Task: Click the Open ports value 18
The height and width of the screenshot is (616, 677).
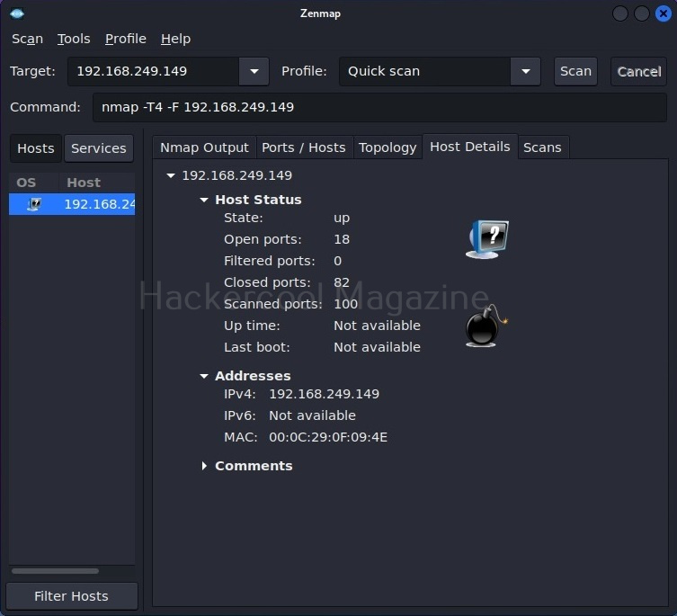Action: pos(342,239)
